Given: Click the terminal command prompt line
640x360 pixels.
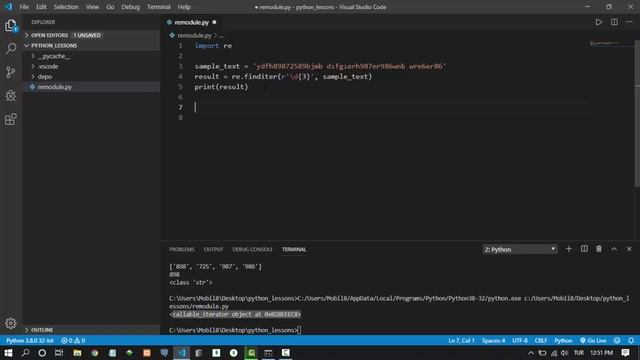Looking at the screenshot, I should [x=235, y=330].
